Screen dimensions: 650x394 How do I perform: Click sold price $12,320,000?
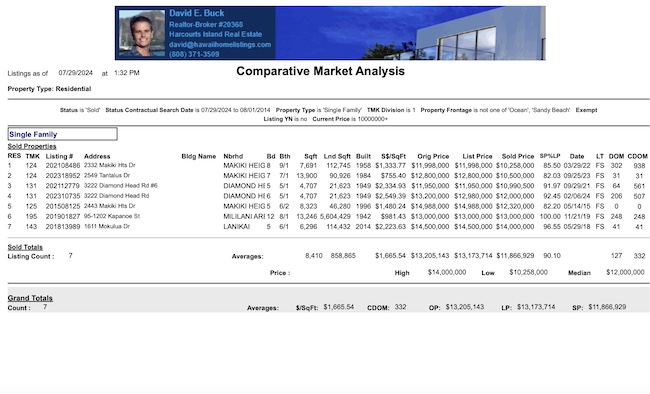515,206
